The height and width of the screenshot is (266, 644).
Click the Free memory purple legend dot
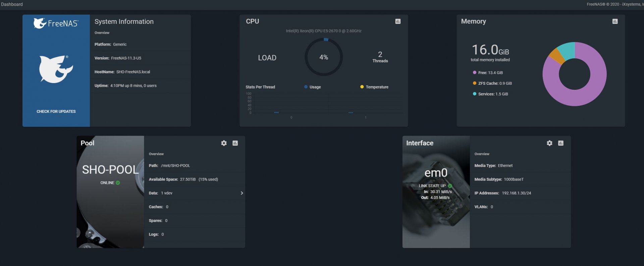point(475,72)
